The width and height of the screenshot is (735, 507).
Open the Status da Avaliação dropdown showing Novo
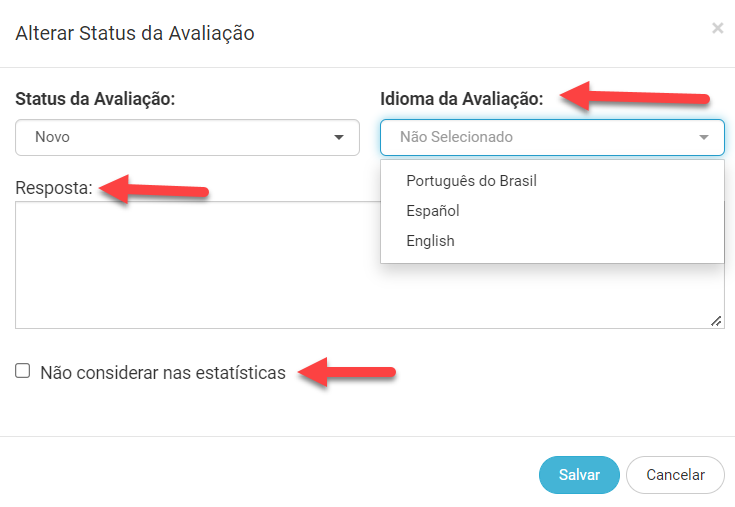point(186,137)
